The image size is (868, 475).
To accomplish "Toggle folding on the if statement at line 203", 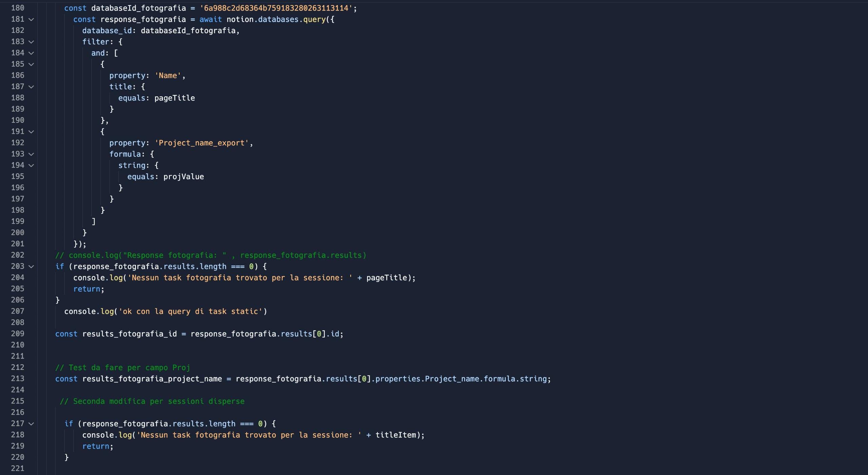I will [x=31, y=266].
